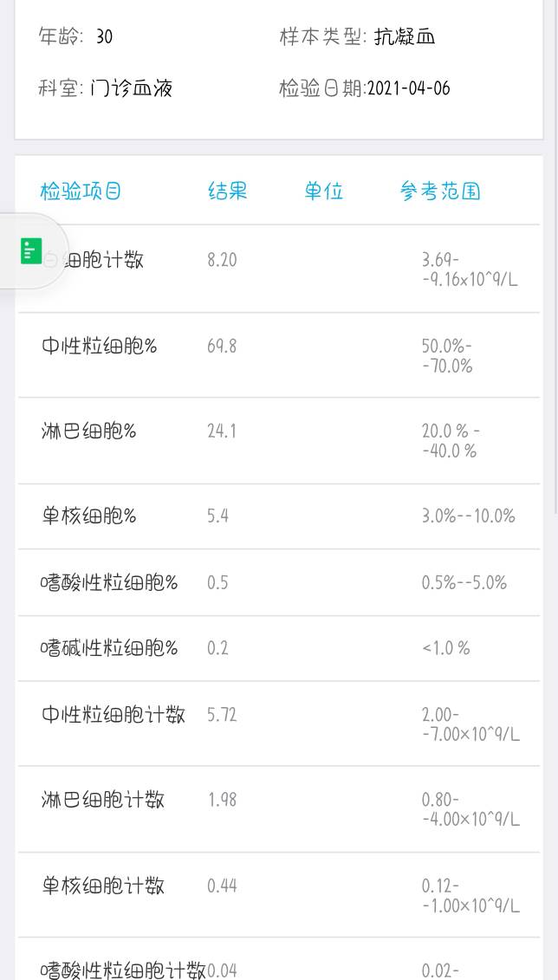Tap the 3.69-9.16x10^9/L reference range
Viewport: 558px width, 980px height.
coord(470,269)
